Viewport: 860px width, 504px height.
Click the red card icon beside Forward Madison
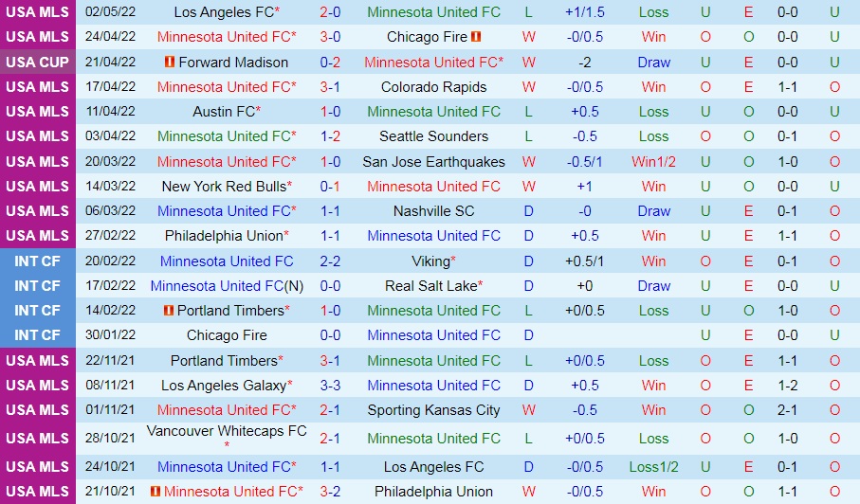[170, 62]
